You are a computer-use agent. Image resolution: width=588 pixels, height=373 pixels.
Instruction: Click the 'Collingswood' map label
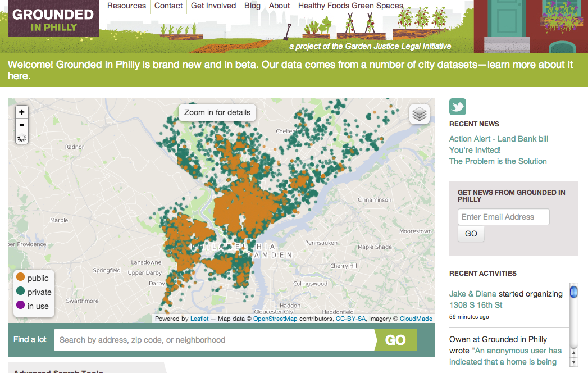click(310, 284)
